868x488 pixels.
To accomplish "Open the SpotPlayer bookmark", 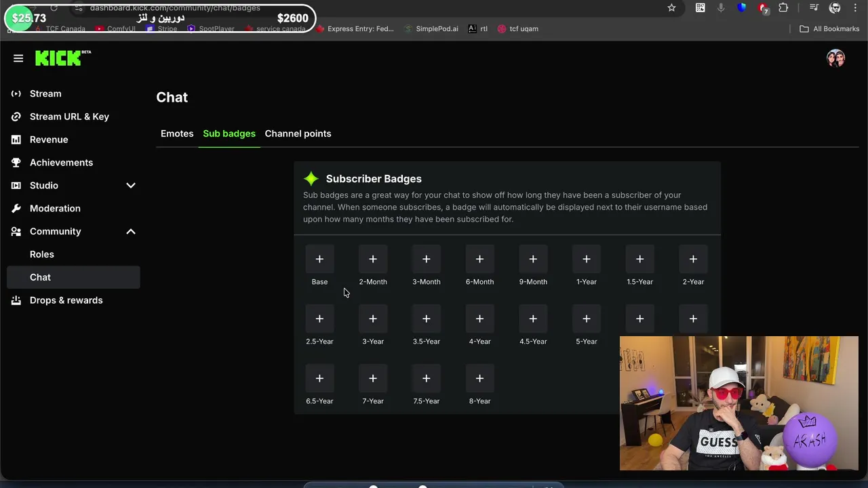I will point(211,29).
